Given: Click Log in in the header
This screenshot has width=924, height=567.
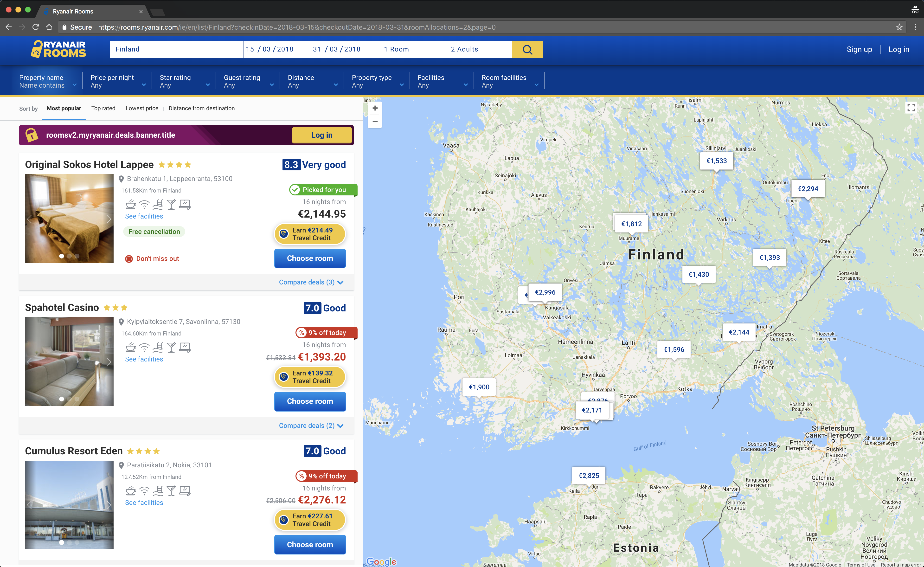Looking at the screenshot, I should click(x=898, y=50).
